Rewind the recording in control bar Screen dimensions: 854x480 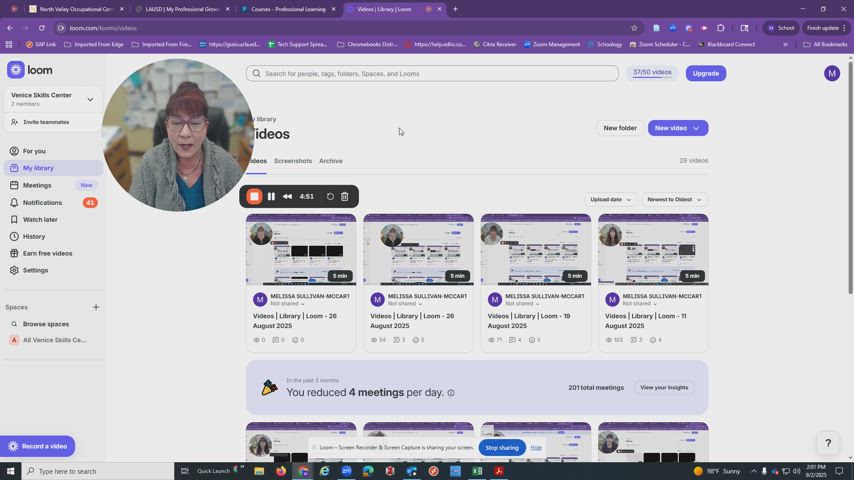click(287, 196)
